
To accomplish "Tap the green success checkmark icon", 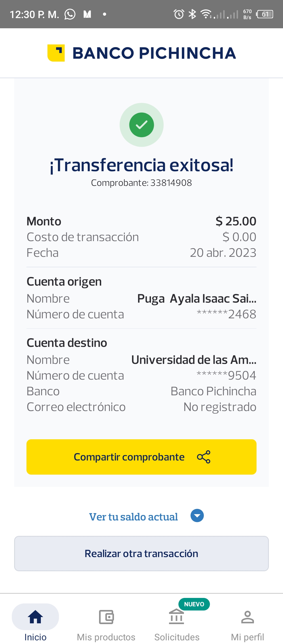I will (x=141, y=125).
